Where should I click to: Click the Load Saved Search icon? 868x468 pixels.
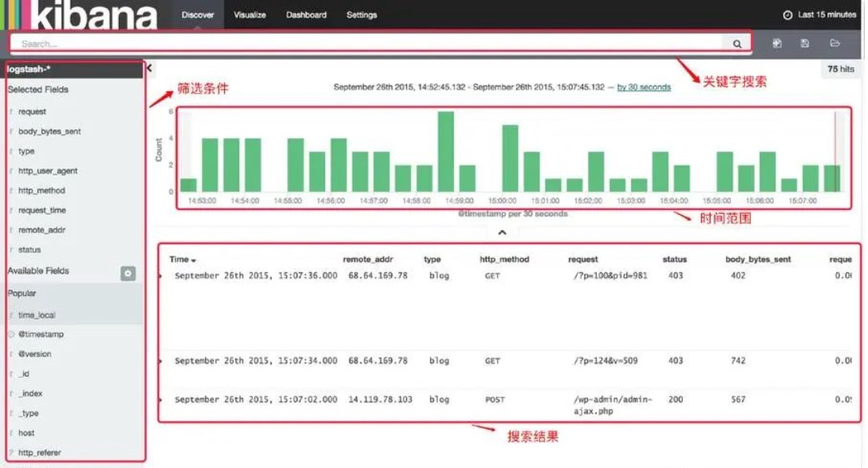835,44
